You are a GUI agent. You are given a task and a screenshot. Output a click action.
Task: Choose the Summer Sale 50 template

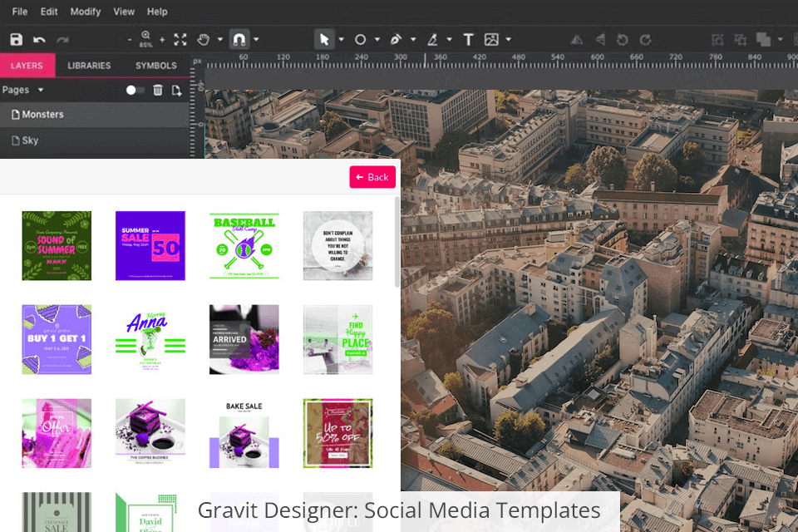150,246
